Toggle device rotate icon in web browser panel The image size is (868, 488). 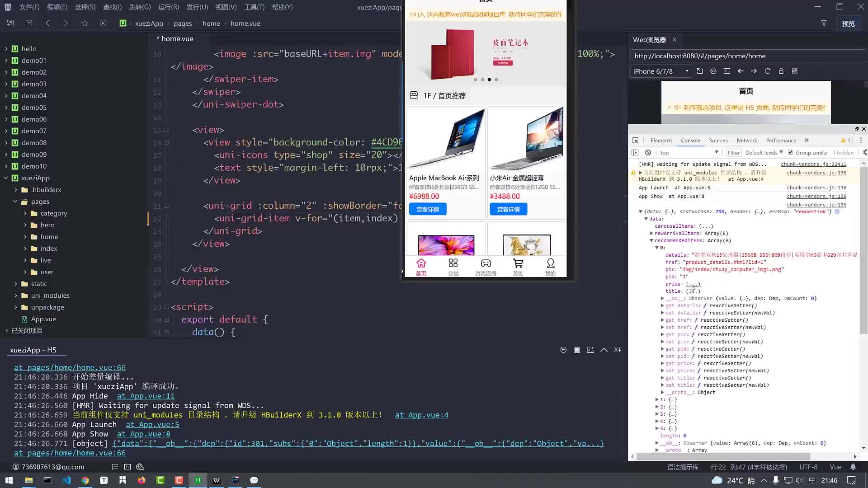point(700,71)
